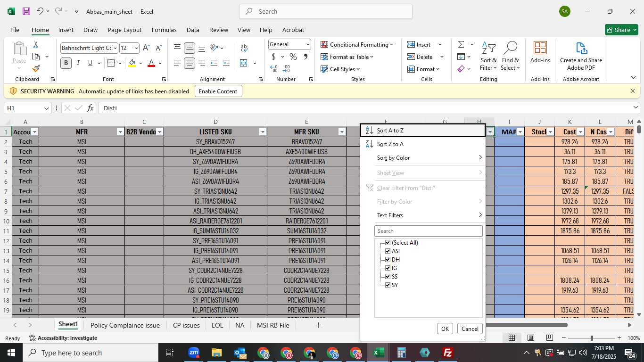Uncheck the IG filter checkbox
This screenshot has height=362, width=644.
388,268
